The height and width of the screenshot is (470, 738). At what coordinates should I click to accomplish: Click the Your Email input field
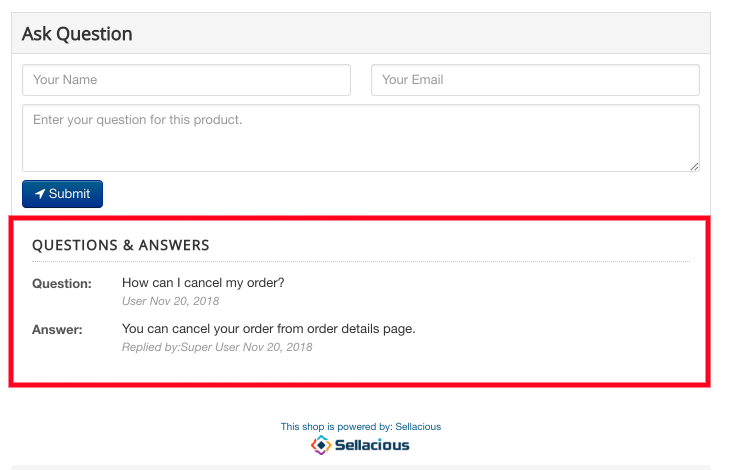click(x=535, y=80)
